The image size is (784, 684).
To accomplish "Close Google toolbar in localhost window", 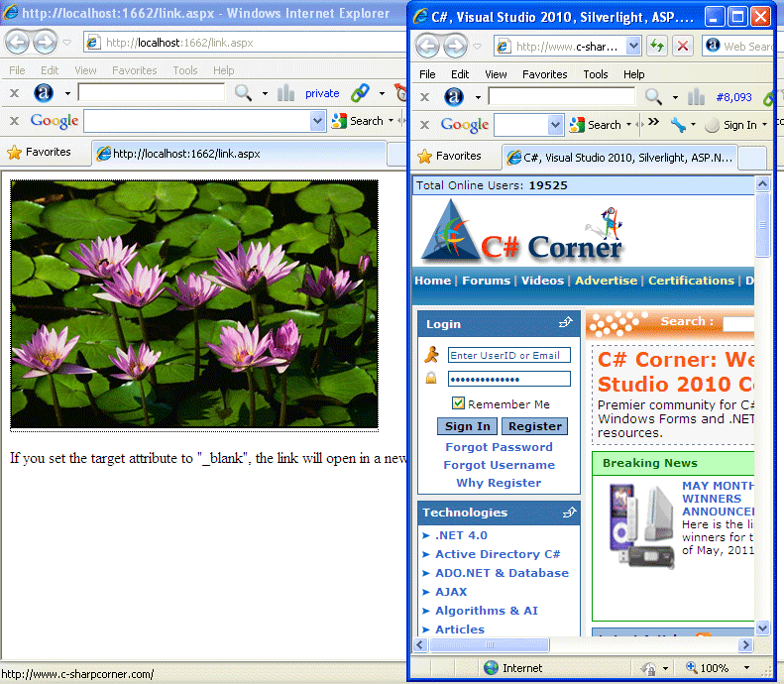I will tap(15, 121).
